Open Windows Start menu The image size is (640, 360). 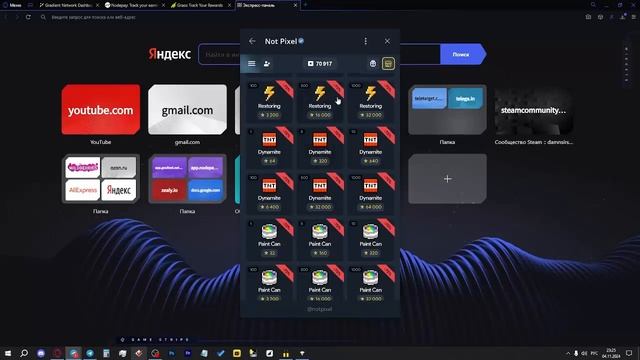(8, 353)
